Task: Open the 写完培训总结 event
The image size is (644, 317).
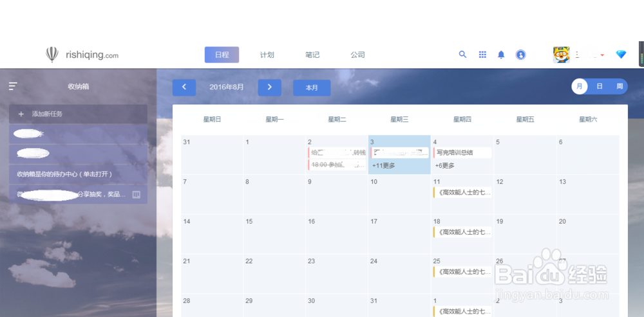Action: coord(462,152)
